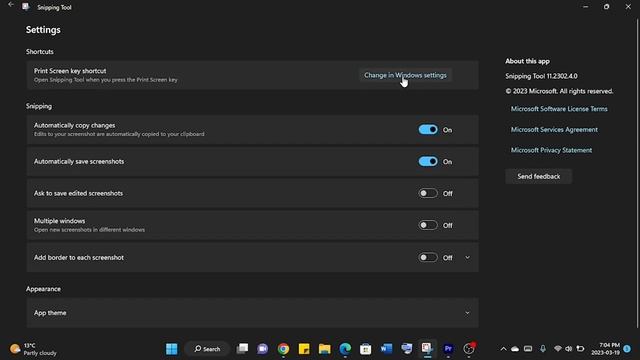The height and width of the screenshot is (360, 640).
Task: Launch Microsoft Edge from taskbar
Action: [x=345, y=349]
